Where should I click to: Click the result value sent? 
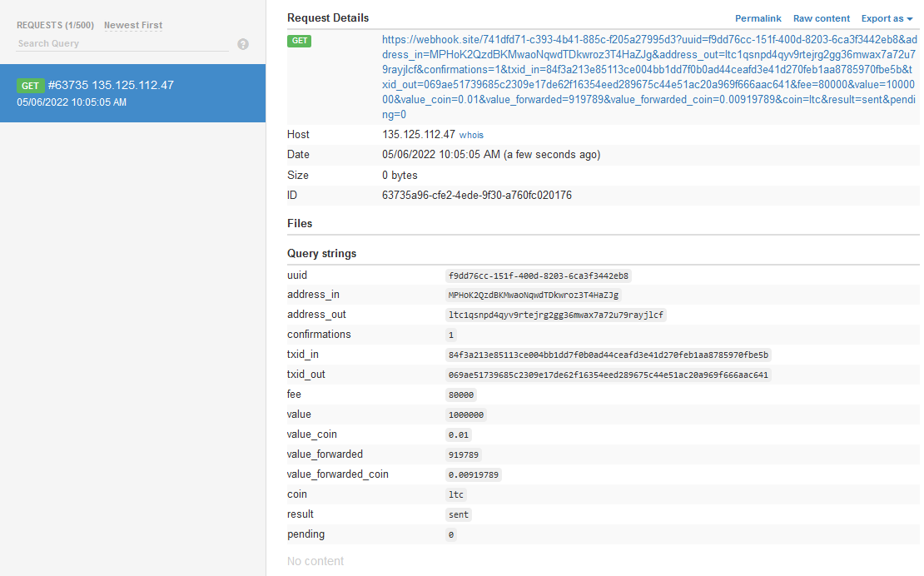point(459,515)
